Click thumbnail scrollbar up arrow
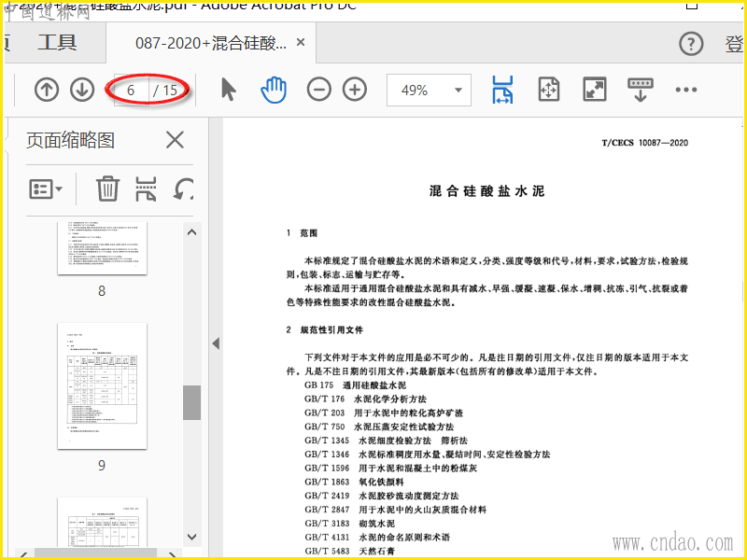Image resolution: width=747 pixels, height=560 pixels. point(192,232)
